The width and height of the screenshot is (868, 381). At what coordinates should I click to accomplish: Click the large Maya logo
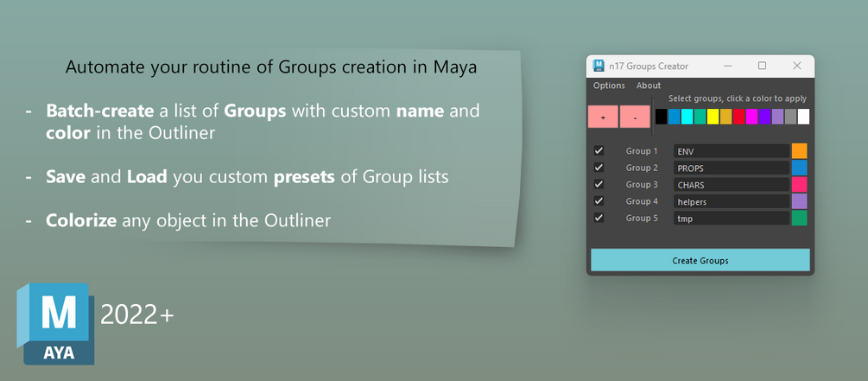[x=55, y=321]
